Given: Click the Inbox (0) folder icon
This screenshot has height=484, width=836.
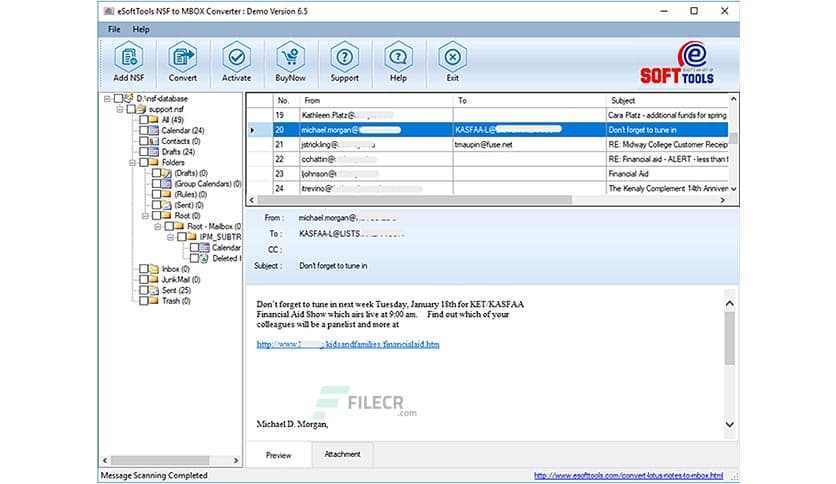Looking at the screenshot, I should [x=154, y=269].
